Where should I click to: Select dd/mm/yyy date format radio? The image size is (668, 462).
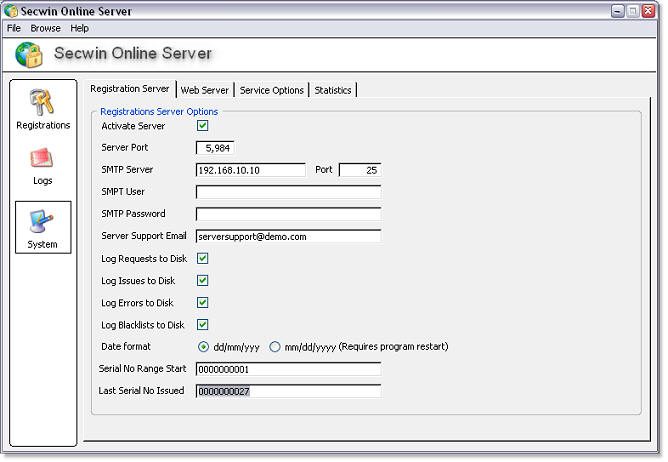[x=203, y=347]
